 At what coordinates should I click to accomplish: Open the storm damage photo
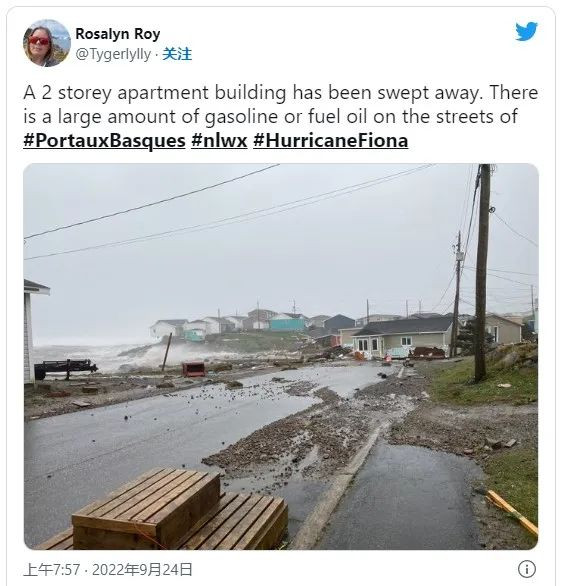click(x=281, y=357)
